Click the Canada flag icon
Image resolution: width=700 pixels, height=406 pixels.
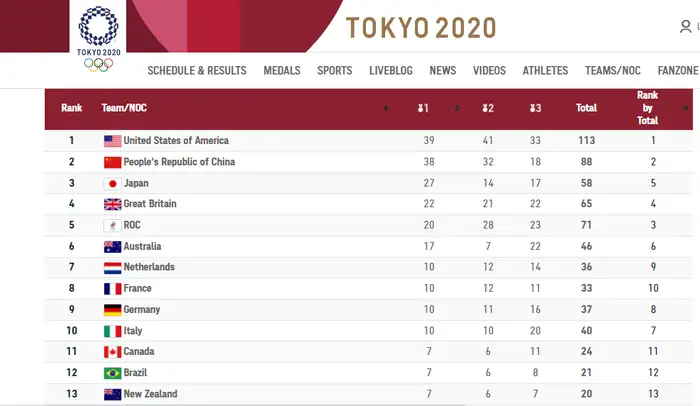(112, 352)
